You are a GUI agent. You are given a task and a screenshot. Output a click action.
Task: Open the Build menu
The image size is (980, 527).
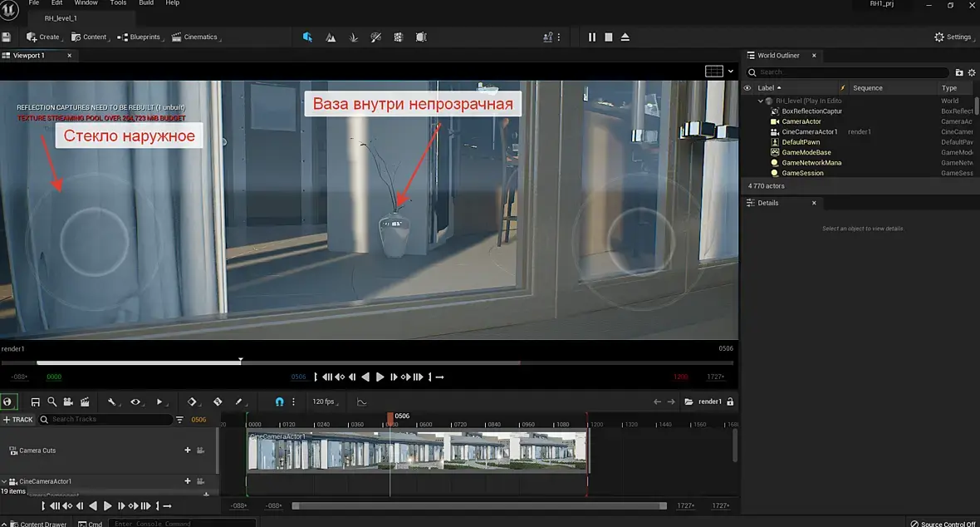coord(146,3)
